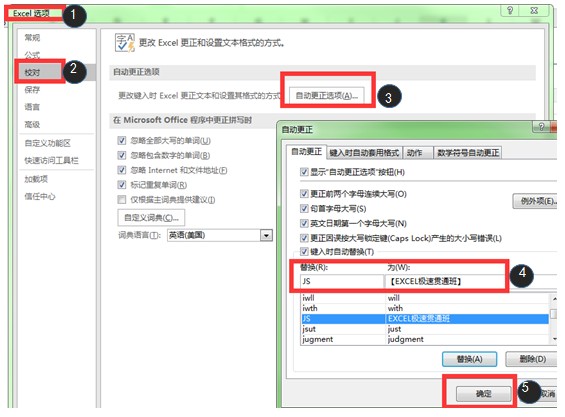Screen dimensions: 565x417
Task: Select the jugment → judgment row
Action: (424, 340)
